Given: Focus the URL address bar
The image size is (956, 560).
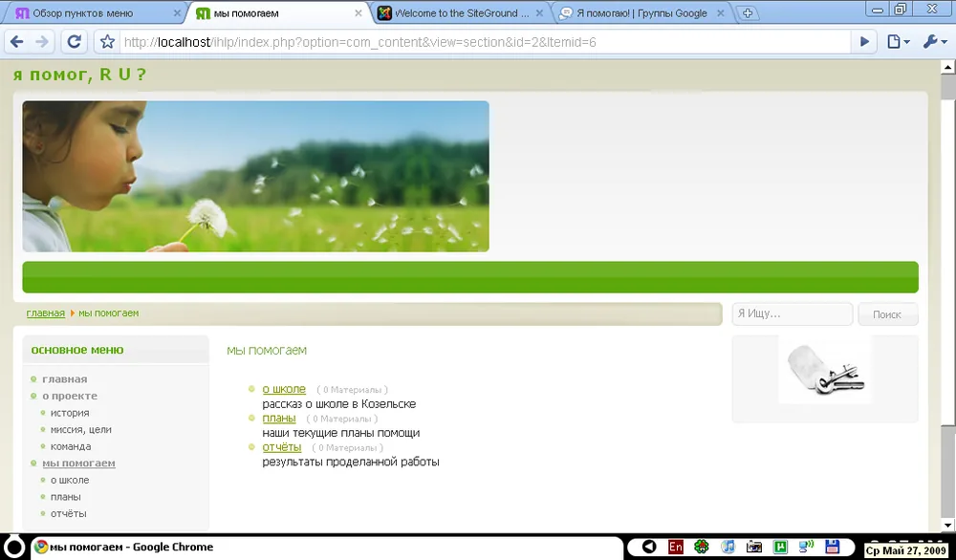Looking at the screenshot, I should coord(485,42).
